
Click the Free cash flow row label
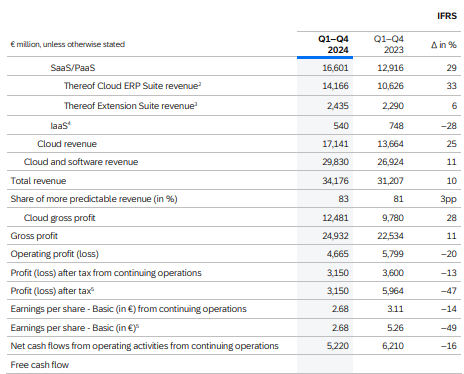[39, 365]
